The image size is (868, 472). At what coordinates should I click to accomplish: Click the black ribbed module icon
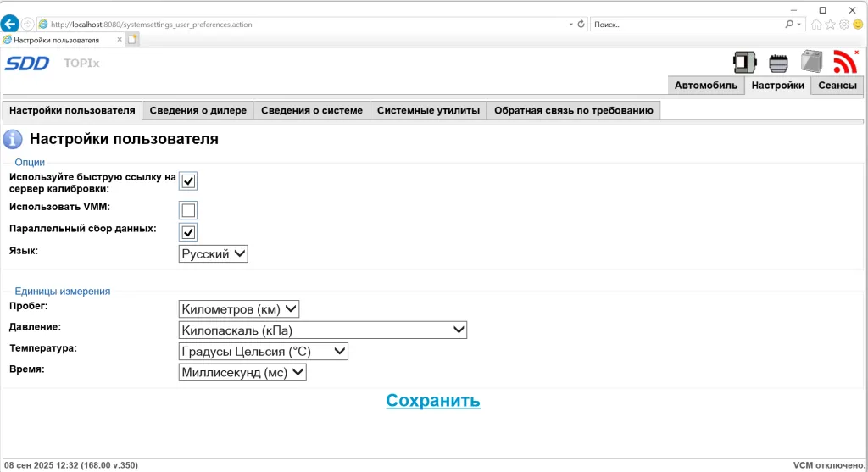pyautogui.click(x=778, y=63)
